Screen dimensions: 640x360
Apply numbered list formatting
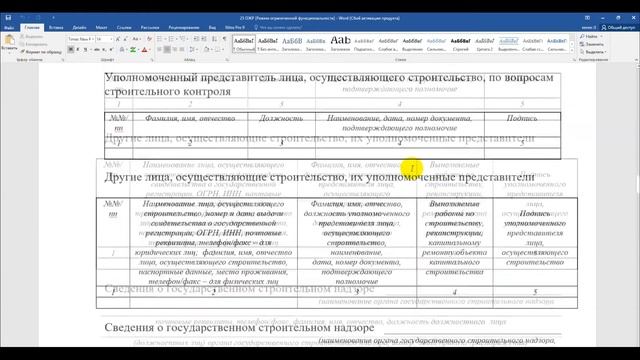(171, 39)
